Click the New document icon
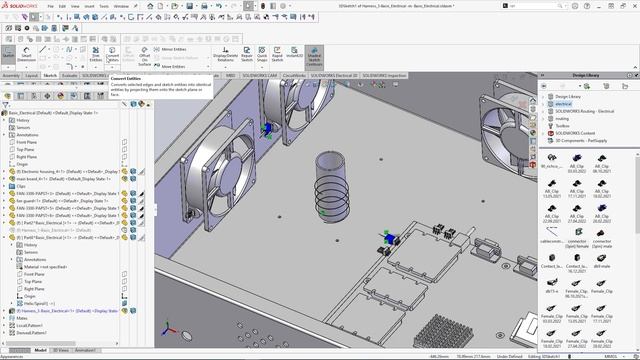The width and height of the screenshot is (640, 360). tap(160, 6)
